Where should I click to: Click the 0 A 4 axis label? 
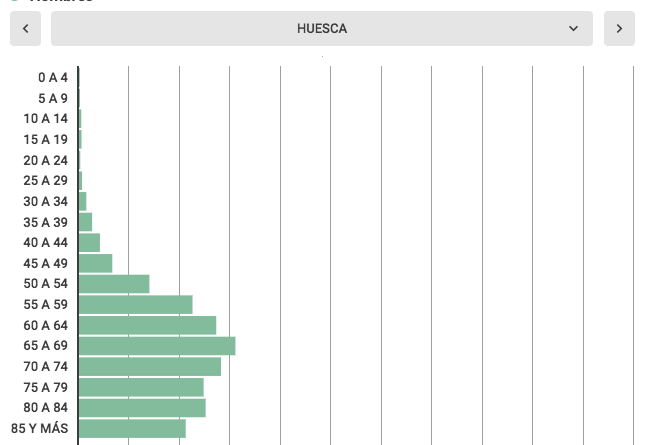pyautogui.click(x=53, y=77)
